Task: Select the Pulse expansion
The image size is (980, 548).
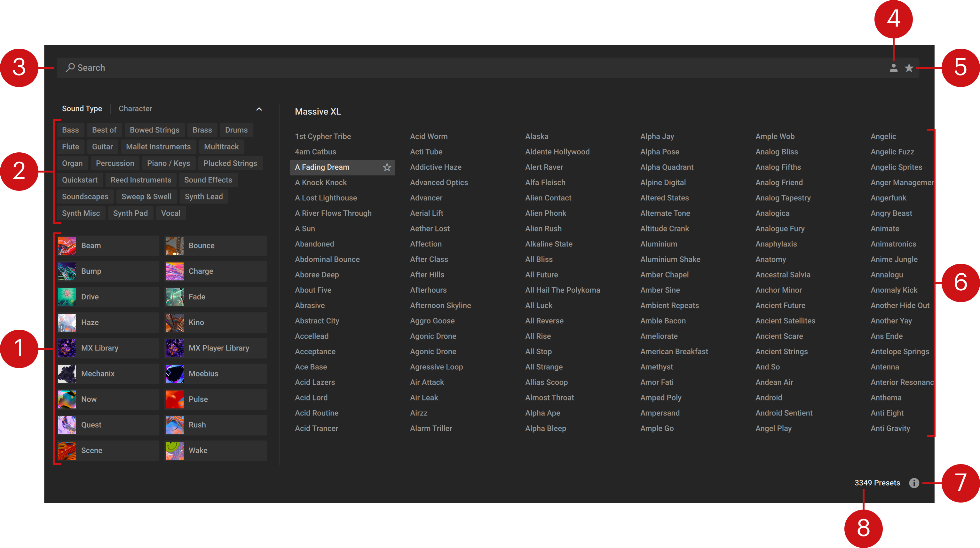Action: tap(216, 399)
